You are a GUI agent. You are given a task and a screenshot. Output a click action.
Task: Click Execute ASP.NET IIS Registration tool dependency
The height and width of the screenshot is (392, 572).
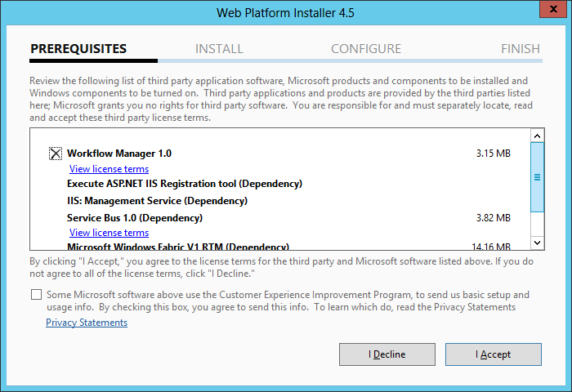click(x=185, y=184)
